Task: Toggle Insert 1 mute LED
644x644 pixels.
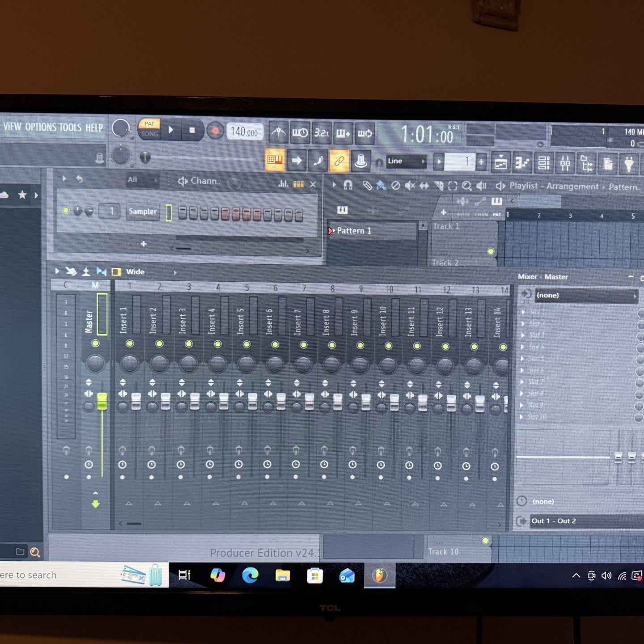Action: 130,343
